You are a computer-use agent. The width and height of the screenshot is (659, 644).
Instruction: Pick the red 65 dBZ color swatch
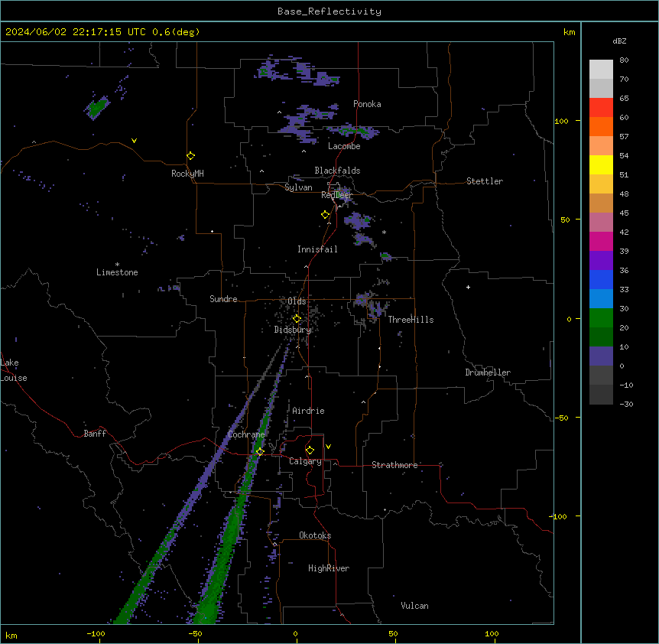click(601, 108)
